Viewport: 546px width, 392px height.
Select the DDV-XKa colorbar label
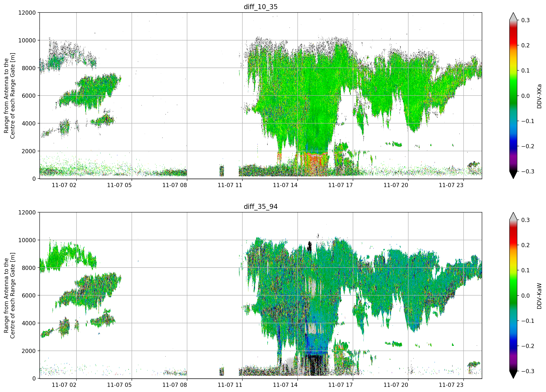point(539,96)
